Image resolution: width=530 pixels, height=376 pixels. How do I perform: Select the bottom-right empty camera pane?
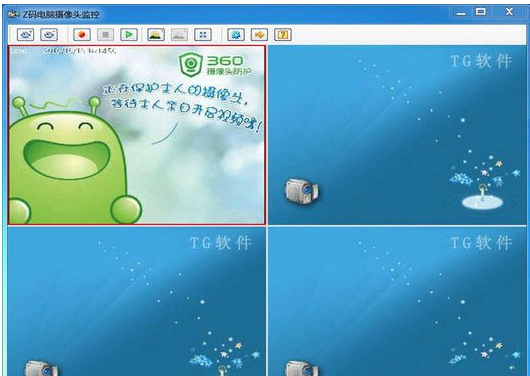point(397,301)
